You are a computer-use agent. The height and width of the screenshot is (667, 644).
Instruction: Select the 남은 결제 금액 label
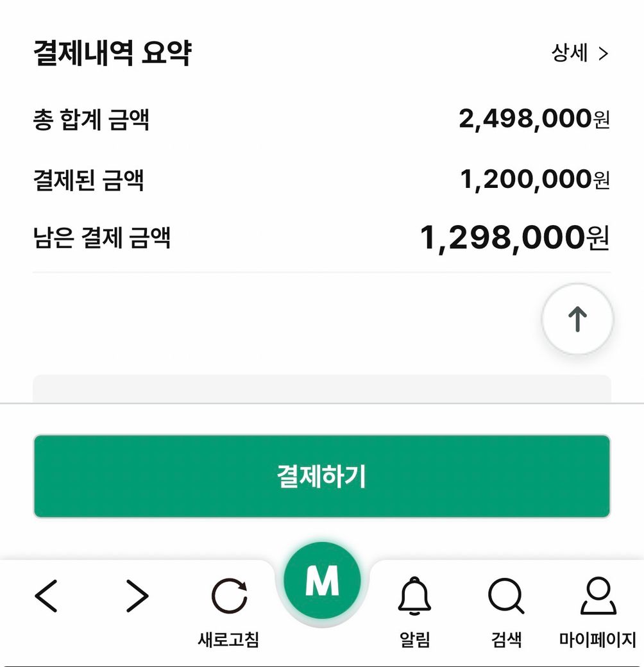101,238
